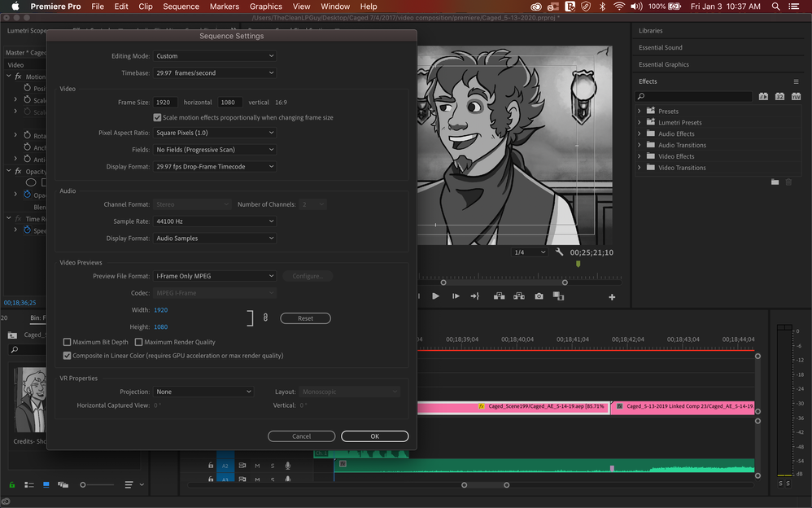Mute audio track A2 with the M button
This screenshot has height=508, width=812.
pyautogui.click(x=257, y=466)
